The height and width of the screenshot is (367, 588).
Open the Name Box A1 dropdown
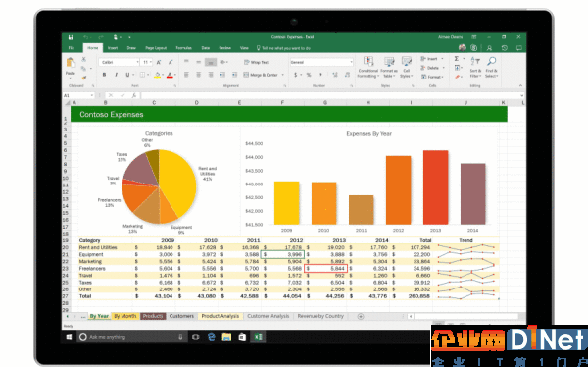click(x=92, y=96)
